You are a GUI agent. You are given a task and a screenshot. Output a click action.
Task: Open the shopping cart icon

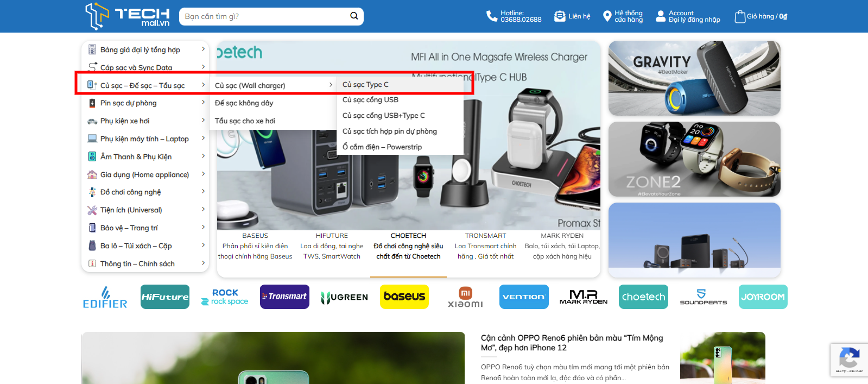tap(739, 17)
